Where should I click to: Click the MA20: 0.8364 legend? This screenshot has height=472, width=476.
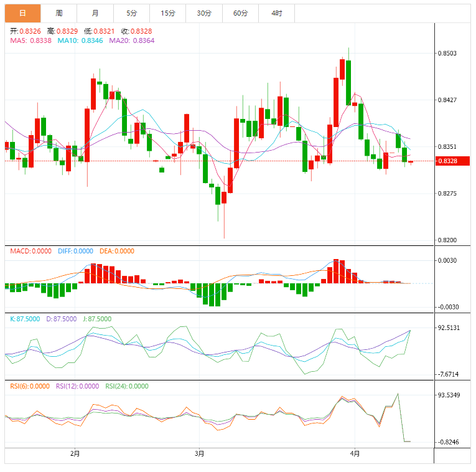(x=132, y=40)
